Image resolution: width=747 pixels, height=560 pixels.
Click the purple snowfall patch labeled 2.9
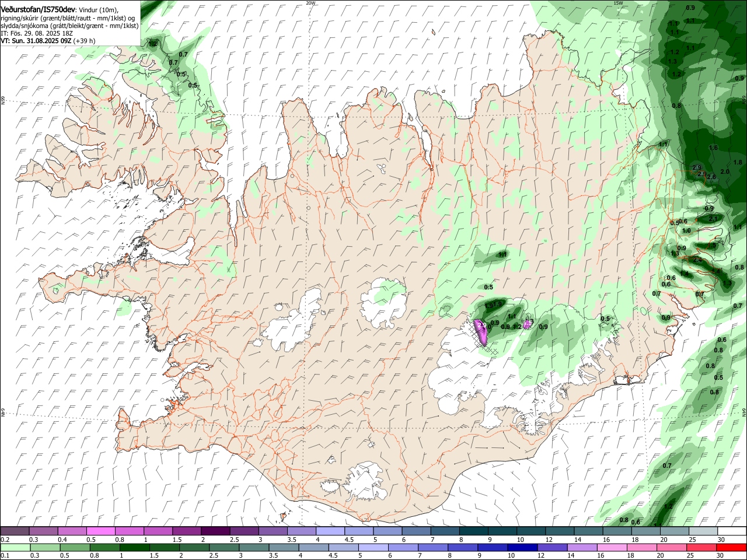coord(483,332)
